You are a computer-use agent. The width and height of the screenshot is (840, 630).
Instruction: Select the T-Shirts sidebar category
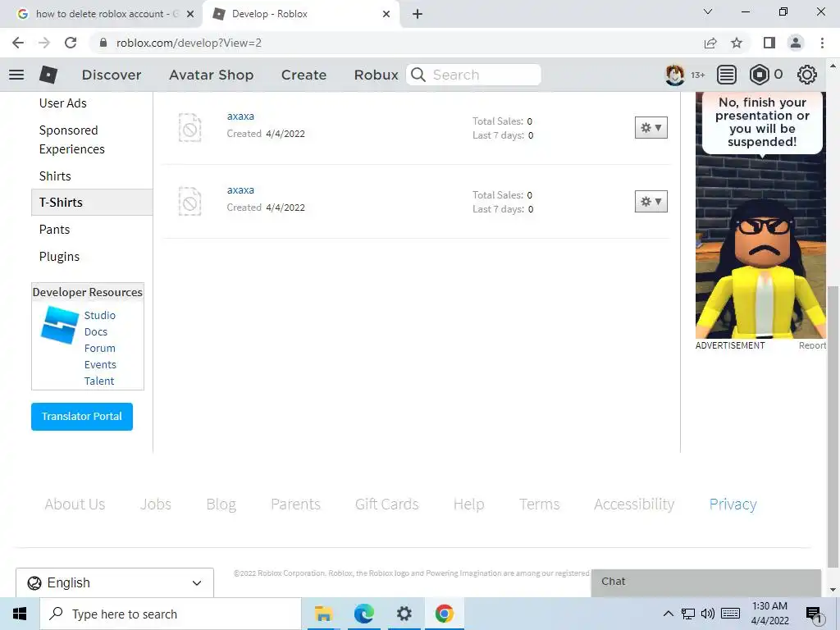92,203
